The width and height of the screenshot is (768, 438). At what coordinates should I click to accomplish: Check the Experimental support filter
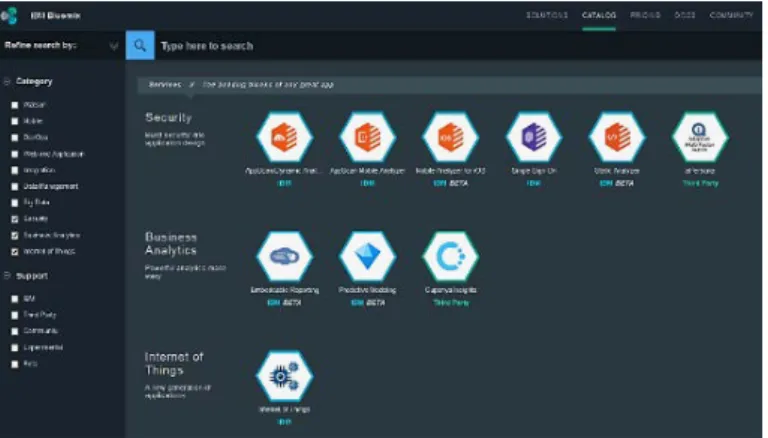pyautogui.click(x=15, y=348)
